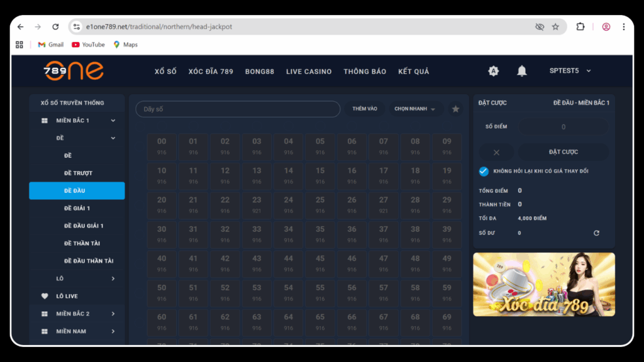644x362 pixels.
Task: Click the Dãy số input field
Action: pyautogui.click(x=238, y=109)
